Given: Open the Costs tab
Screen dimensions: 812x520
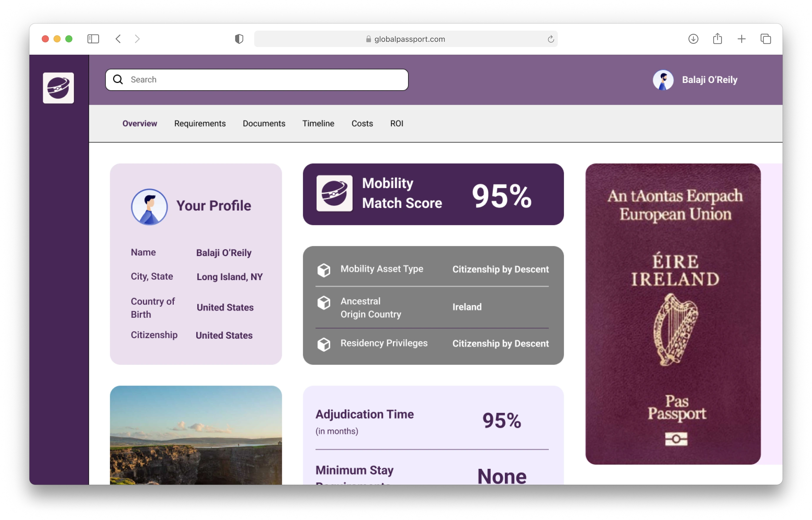Looking at the screenshot, I should [x=362, y=124].
